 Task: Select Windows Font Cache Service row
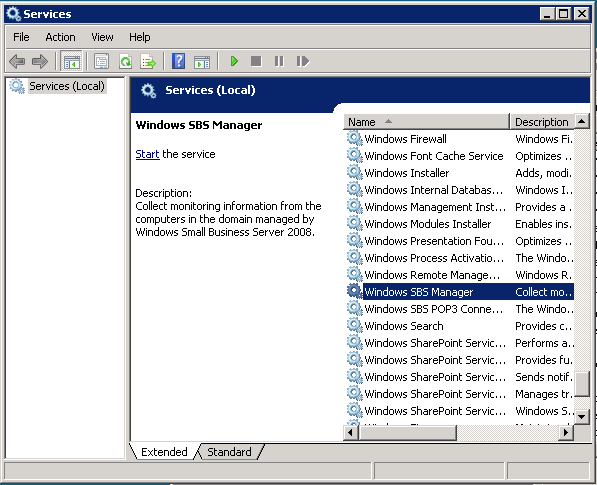pyautogui.click(x=460, y=156)
